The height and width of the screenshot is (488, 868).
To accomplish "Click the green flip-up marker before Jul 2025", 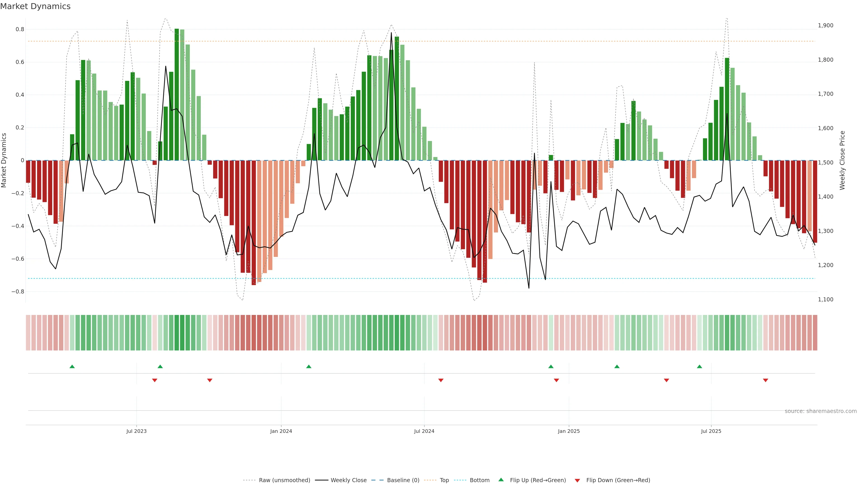I will [700, 366].
